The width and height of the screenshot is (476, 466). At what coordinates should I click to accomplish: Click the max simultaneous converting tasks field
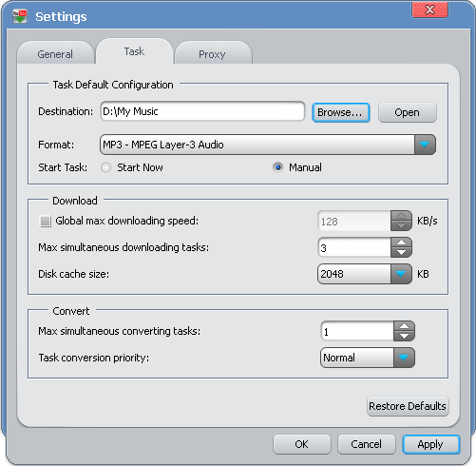coord(357,331)
